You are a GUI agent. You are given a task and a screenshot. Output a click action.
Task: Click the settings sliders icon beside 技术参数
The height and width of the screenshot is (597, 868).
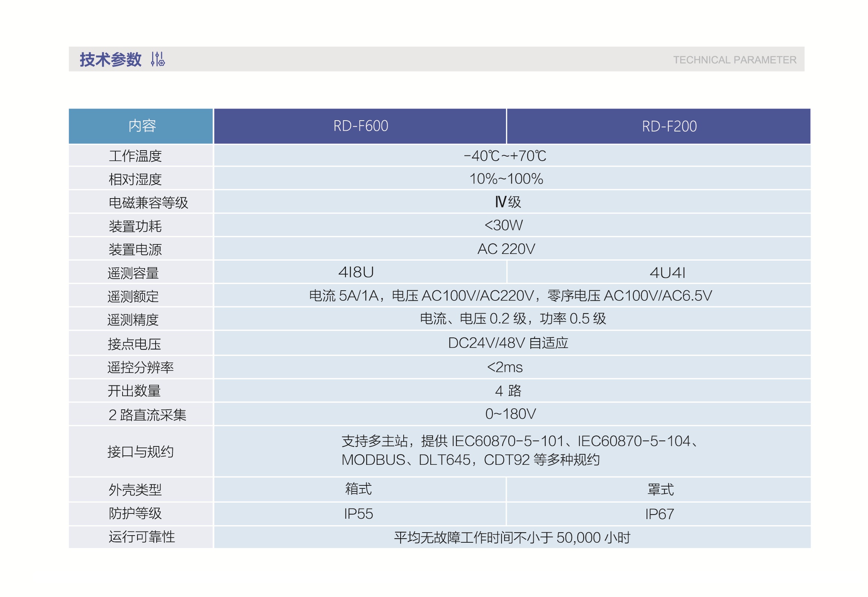coord(158,59)
